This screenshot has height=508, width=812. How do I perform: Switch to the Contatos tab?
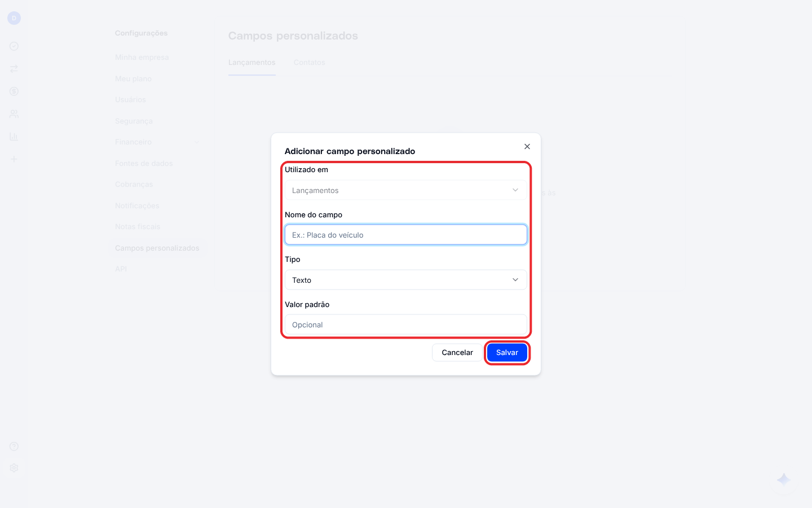[310, 63]
